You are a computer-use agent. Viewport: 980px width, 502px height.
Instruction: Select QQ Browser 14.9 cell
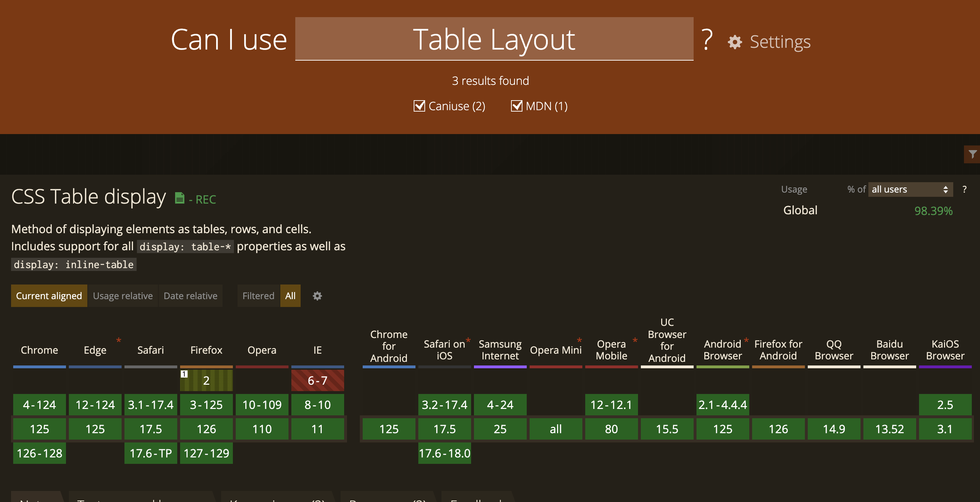pos(834,429)
